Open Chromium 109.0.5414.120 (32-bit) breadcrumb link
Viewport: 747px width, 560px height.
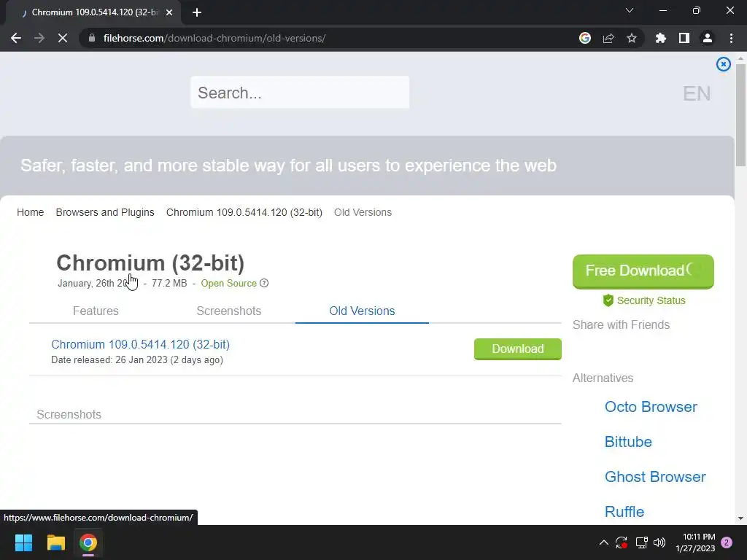click(x=244, y=212)
